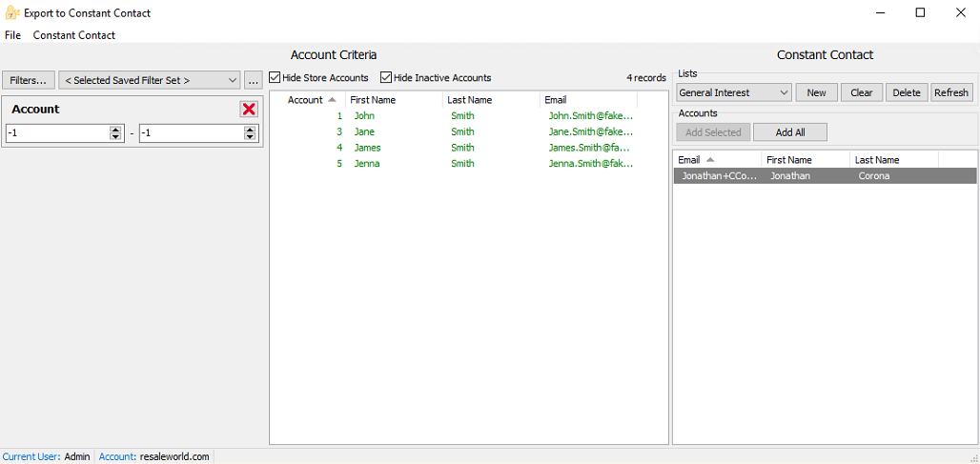This screenshot has width=980, height=464.
Task: Maximize the Export to Constant Contact window
Action: (920, 12)
